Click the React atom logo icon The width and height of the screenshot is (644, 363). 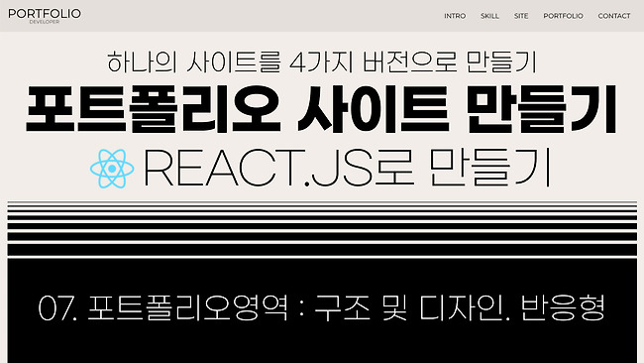tap(112, 169)
